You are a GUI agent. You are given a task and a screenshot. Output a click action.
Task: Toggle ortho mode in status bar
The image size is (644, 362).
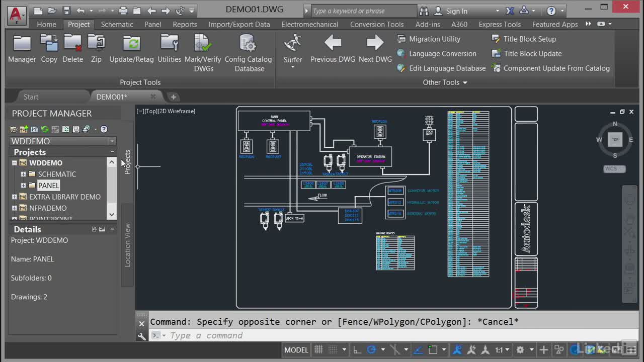[357, 349]
